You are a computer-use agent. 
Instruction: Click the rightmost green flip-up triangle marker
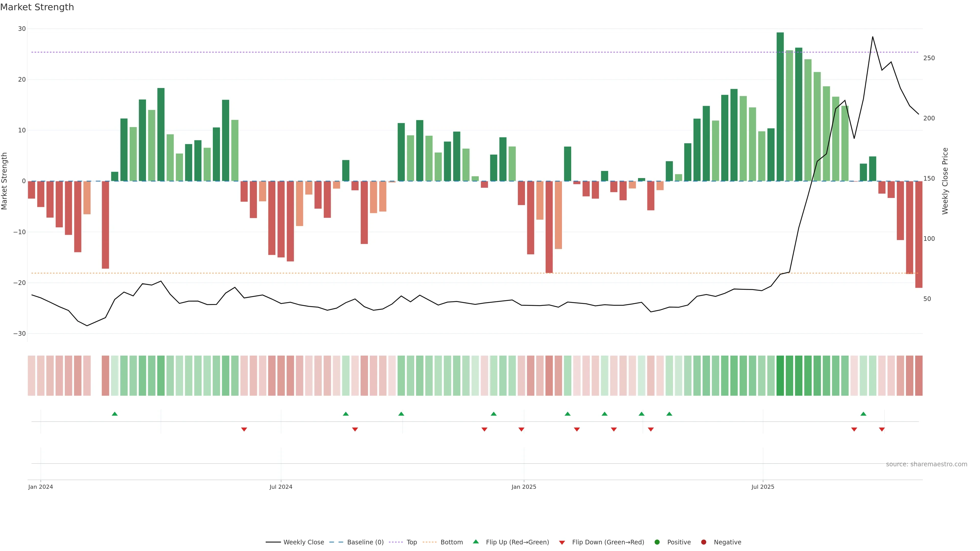(x=863, y=414)
